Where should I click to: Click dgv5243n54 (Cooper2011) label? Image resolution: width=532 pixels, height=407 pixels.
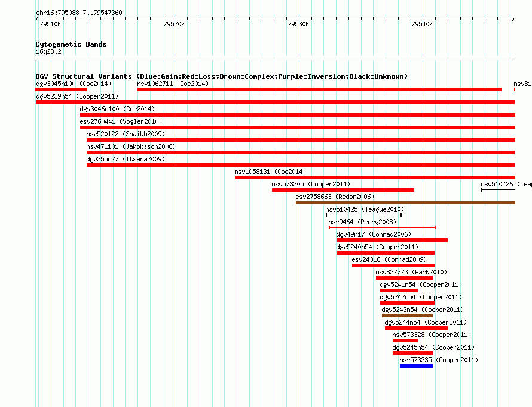point(423,310)
